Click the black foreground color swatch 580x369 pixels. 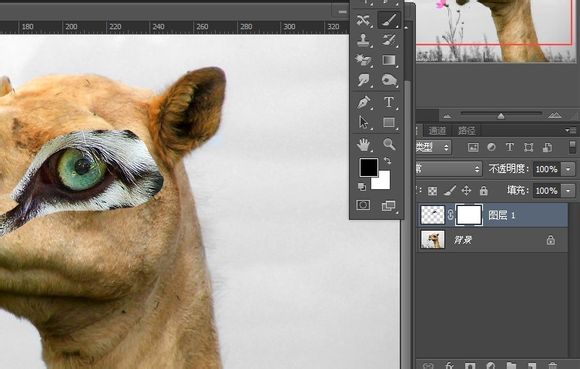369,167
